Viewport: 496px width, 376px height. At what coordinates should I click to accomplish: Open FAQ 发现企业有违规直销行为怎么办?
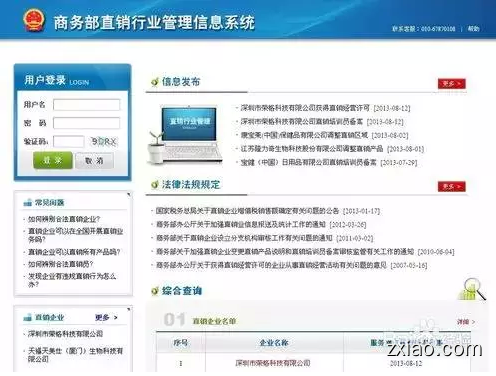point(72,280)
